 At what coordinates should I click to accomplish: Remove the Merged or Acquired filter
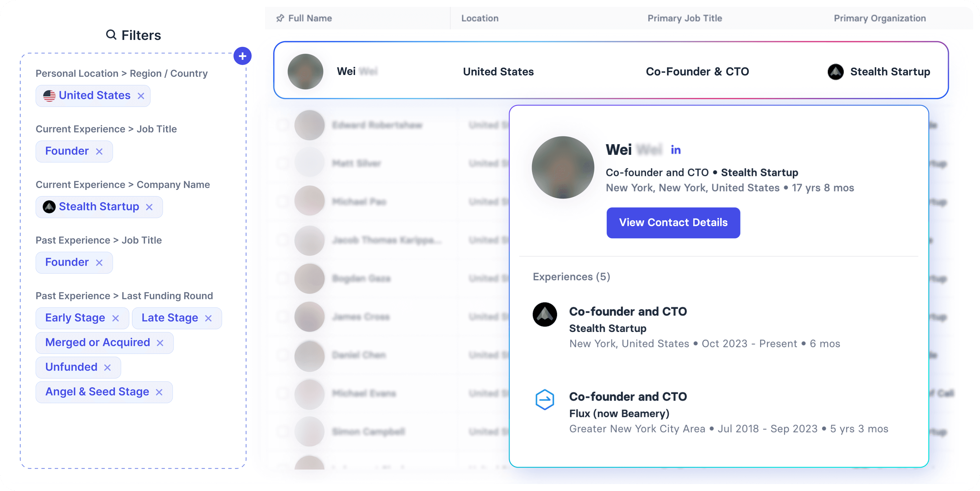point(160,343)
